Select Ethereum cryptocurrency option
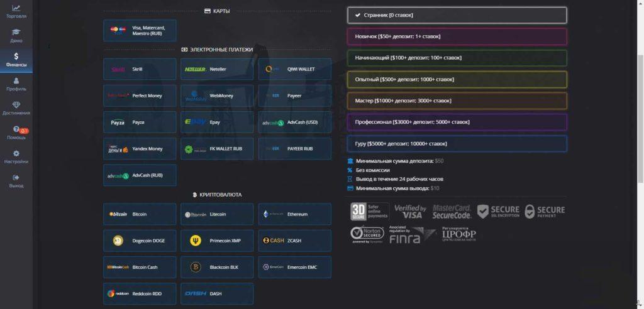The image size is (644, 309). click(x=294, y=214)
